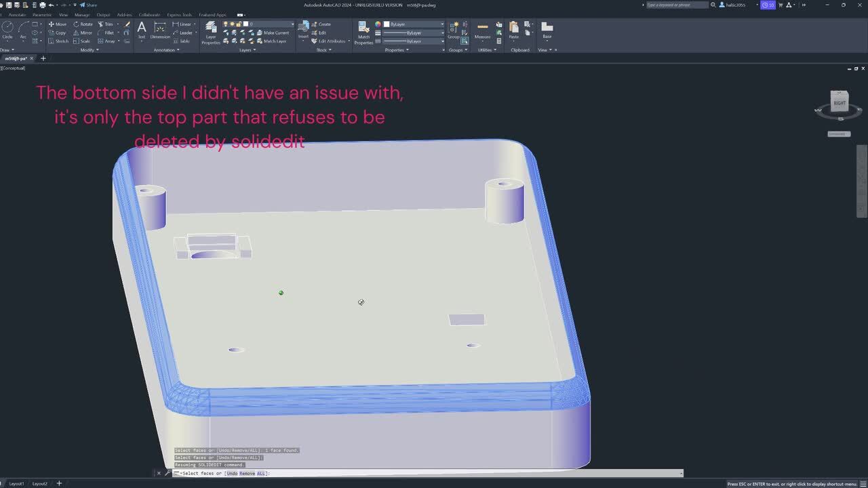This screenshot has height=488, width=868.
Task: Click Make Current layer button
Action: pos(275,33)
